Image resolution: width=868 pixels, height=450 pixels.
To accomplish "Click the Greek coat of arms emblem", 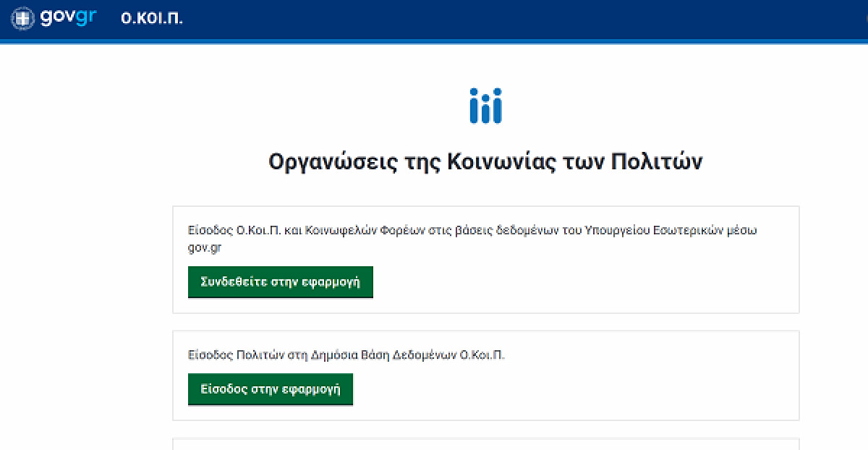I will pyautogui.click(x=24, y=19).
